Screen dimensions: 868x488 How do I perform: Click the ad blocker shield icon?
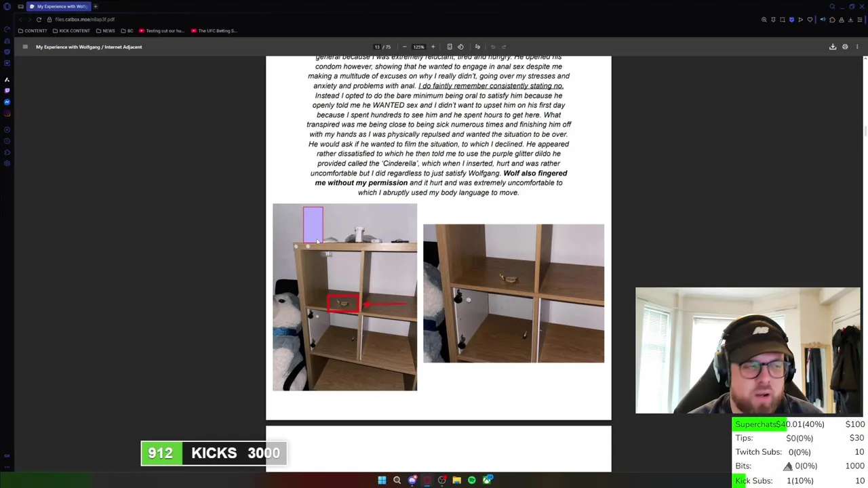click(791, 19)
